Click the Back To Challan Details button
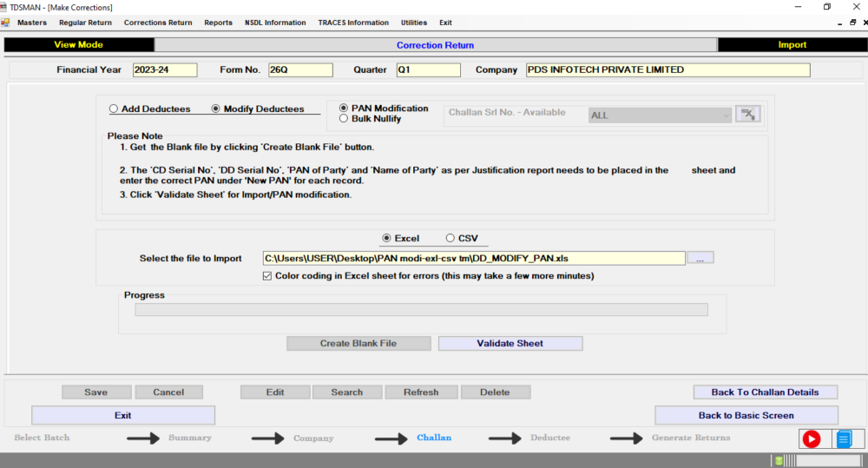The image size is (868, 468). point(765,392)
